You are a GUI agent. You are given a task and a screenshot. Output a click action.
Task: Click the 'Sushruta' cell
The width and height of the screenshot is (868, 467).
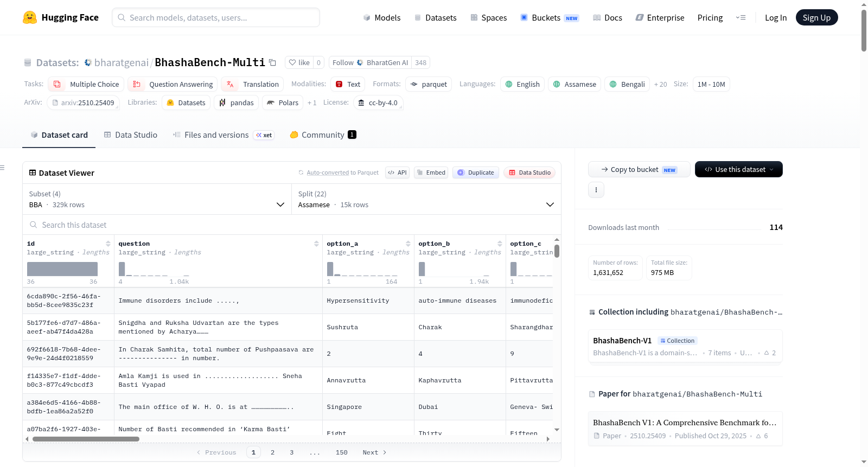(x=368, y=327)
